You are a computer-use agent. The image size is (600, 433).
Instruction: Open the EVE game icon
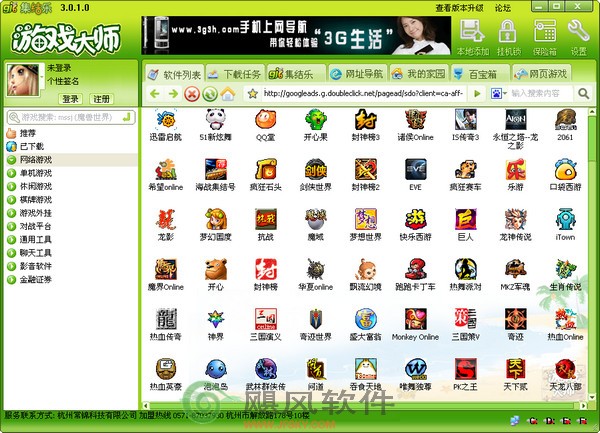pos(416,169)
